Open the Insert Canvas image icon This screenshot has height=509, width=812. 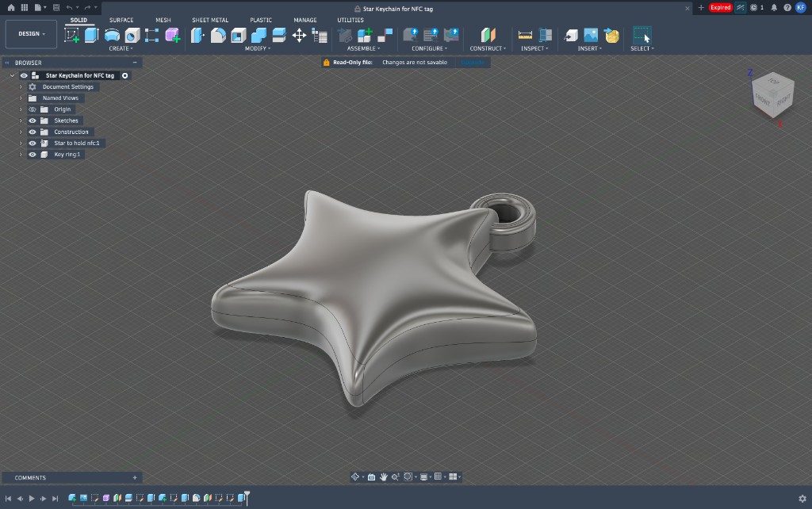pyautogui.click(x=591, y=35)
